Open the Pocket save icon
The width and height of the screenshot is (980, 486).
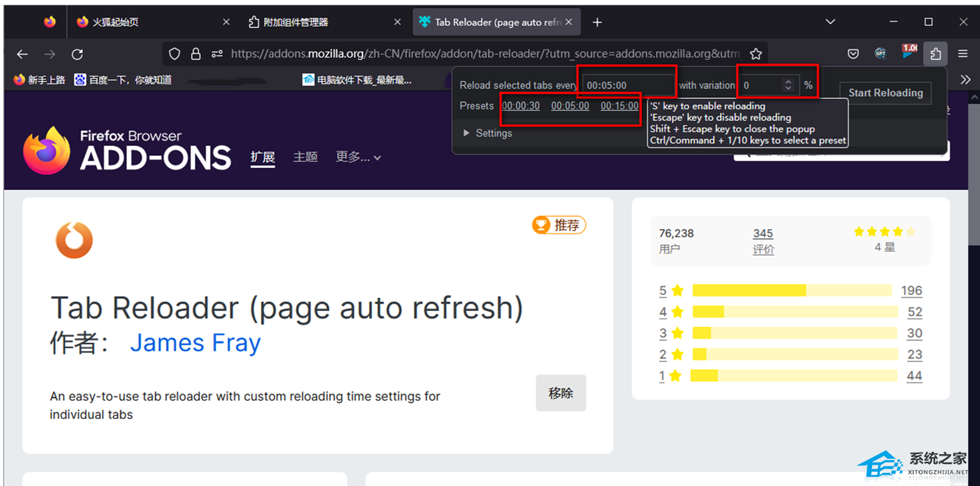(x=854, y=54)
